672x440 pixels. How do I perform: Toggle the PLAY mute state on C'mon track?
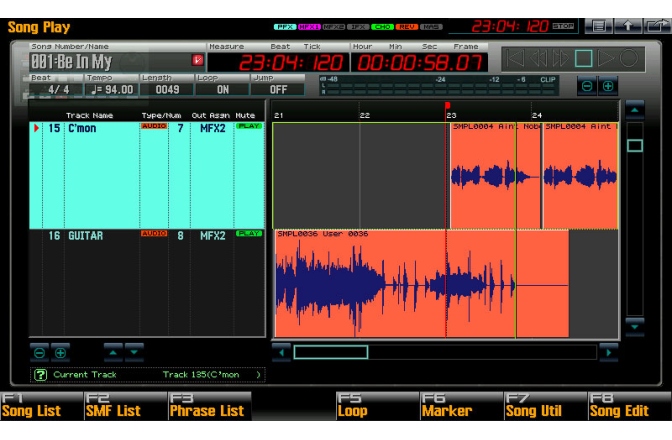point(249,126)
